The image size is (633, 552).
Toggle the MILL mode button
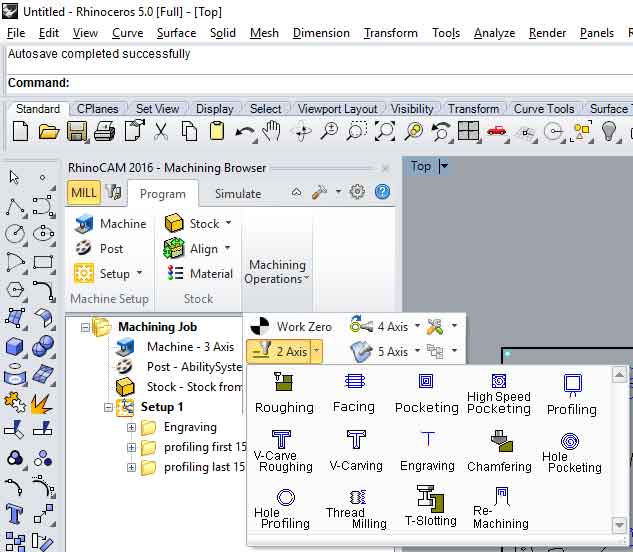click(84, 192)
